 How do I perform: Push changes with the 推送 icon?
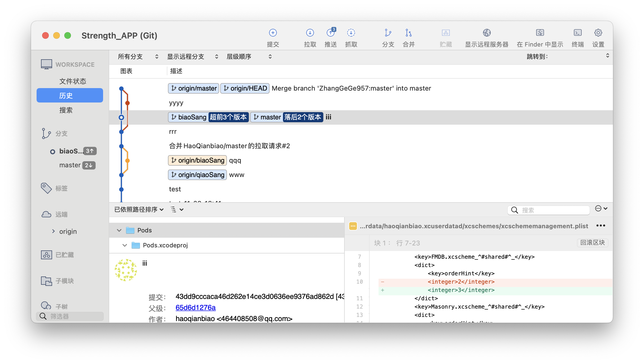[330, 33]
